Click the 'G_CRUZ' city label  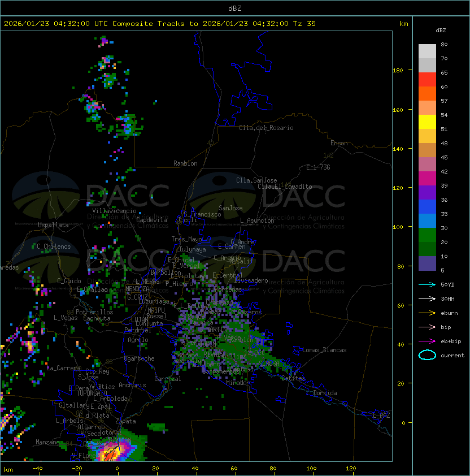(x=137, y=297)
